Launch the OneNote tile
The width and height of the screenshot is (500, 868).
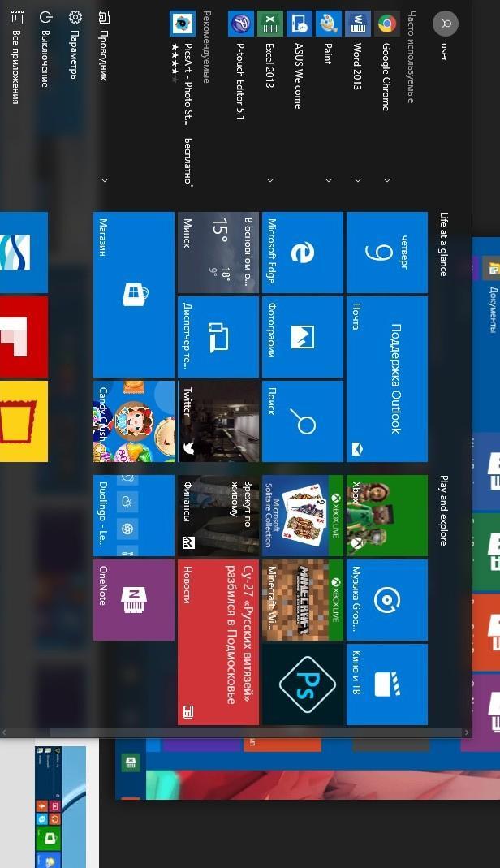pos(133,600)
